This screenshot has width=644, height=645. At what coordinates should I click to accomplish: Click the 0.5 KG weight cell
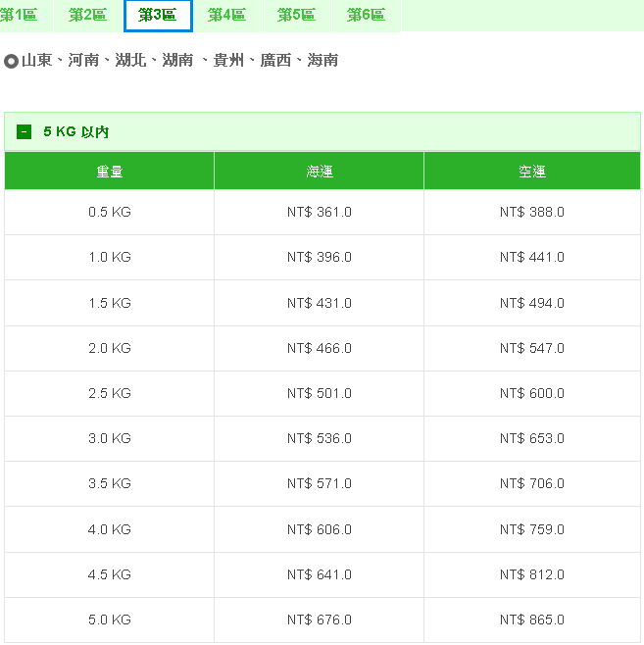click(x=109, y=212)
